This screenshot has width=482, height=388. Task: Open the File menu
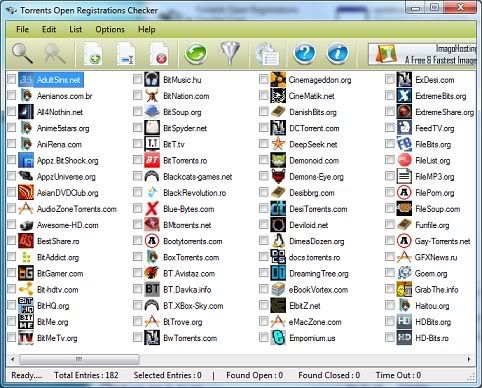point(22,29)
